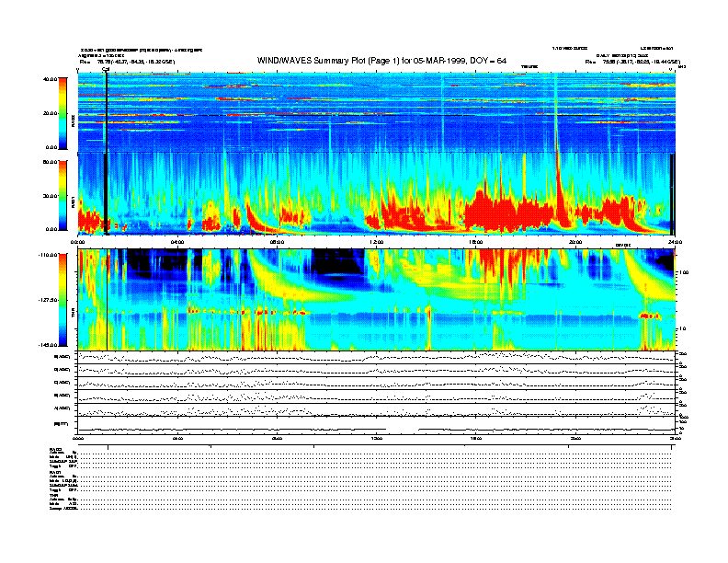Click the RAD1 heading in bottom status list
Image resolution: width=728 pixels, height=563 pixels.
pyautogui.click(x=55, y=472)
